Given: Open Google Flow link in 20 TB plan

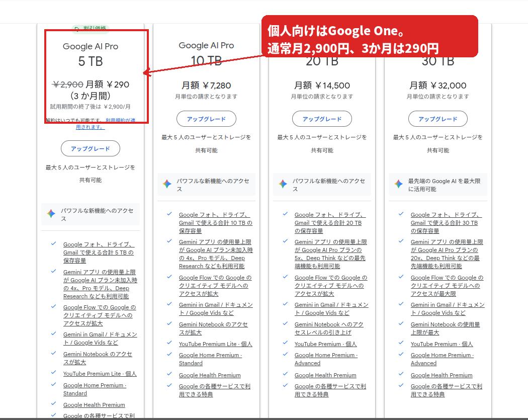Looking at the screenshot, I should point(331,286).
